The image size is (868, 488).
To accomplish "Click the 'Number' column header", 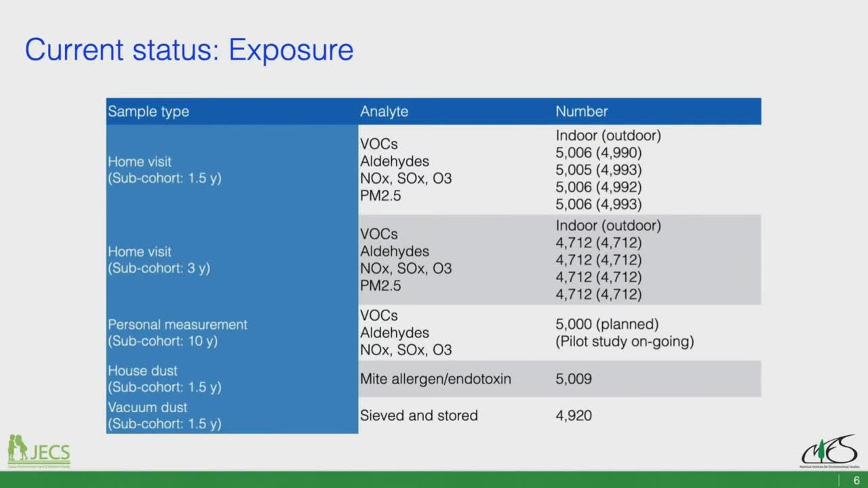I will click(581, 112).
